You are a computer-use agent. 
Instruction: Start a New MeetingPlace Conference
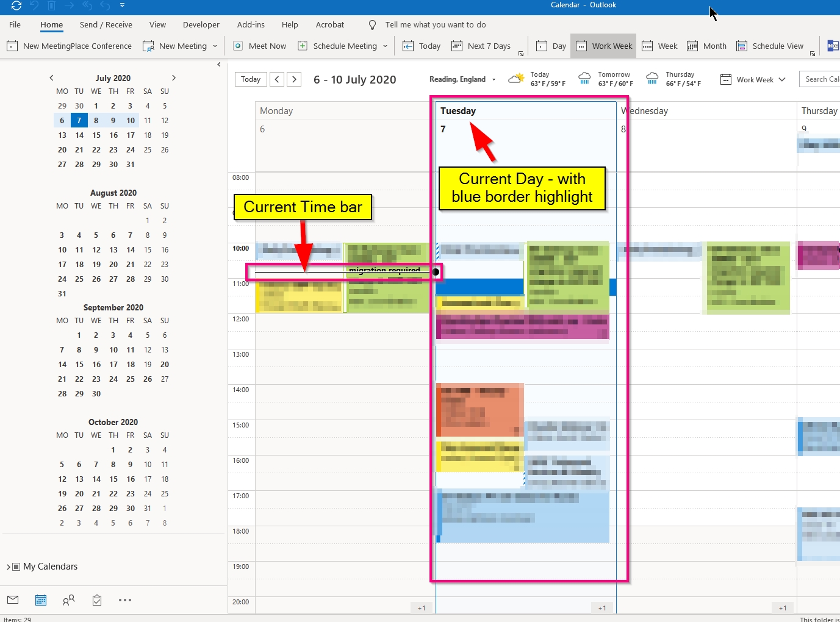coord(69,46)
